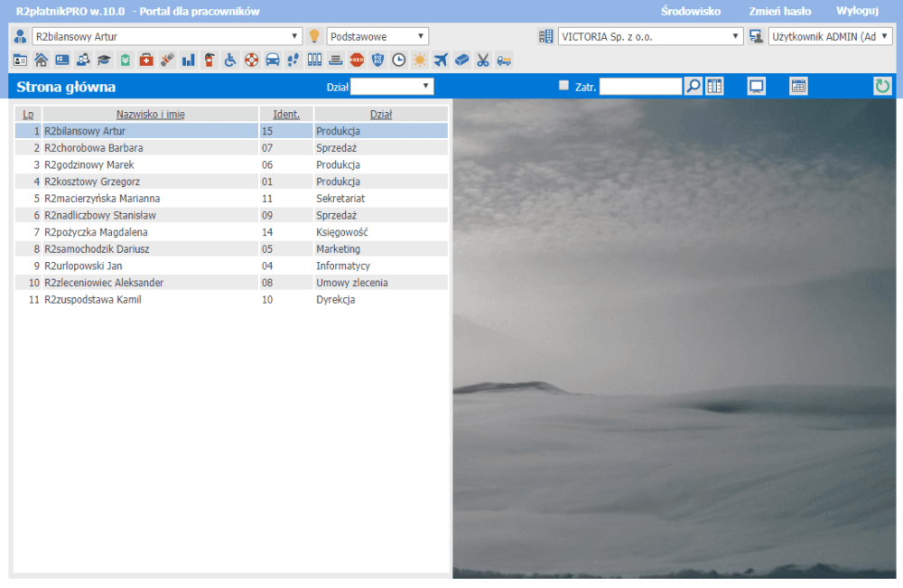This screenshot has height=588, width=903.
Task: Expand the Podstawowe dropdown
Action: click(x=377, y=36)
